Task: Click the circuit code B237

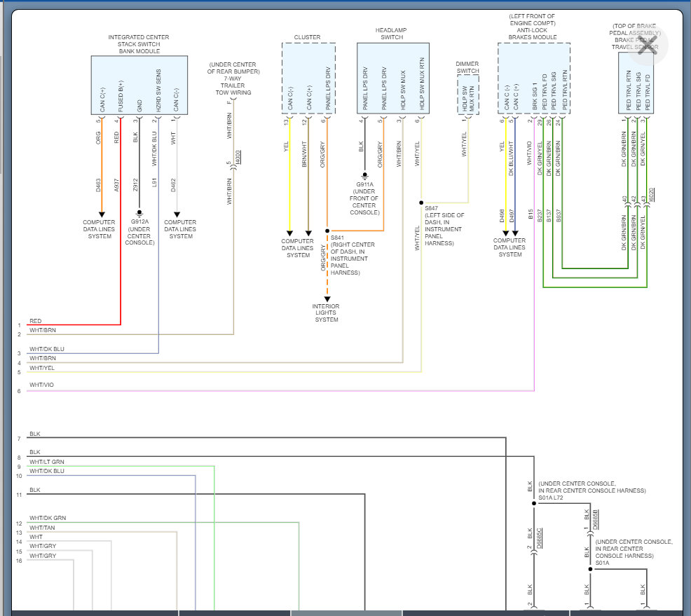Action: (x=540, y=215)
